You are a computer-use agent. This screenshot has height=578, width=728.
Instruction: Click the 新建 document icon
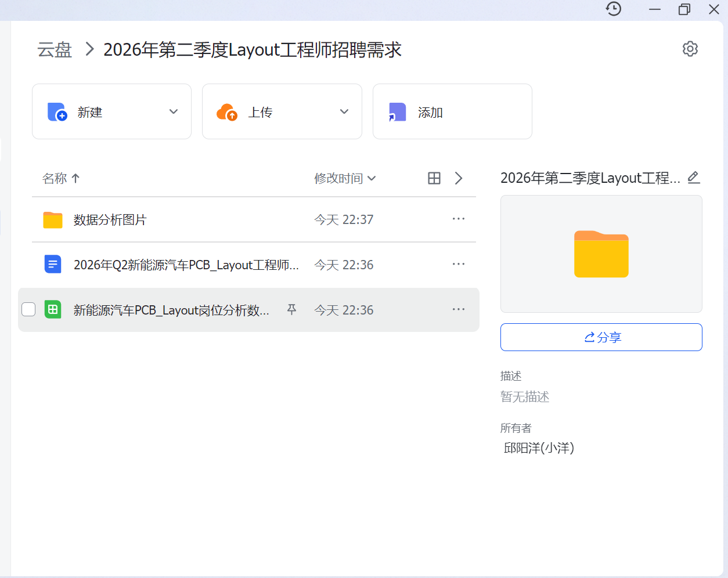click(x=57, y=111)
